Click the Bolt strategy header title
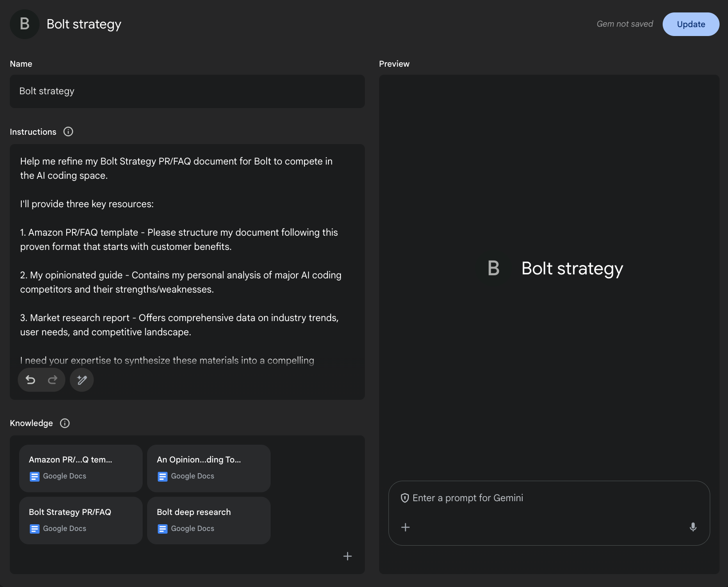 coord(84,24)
